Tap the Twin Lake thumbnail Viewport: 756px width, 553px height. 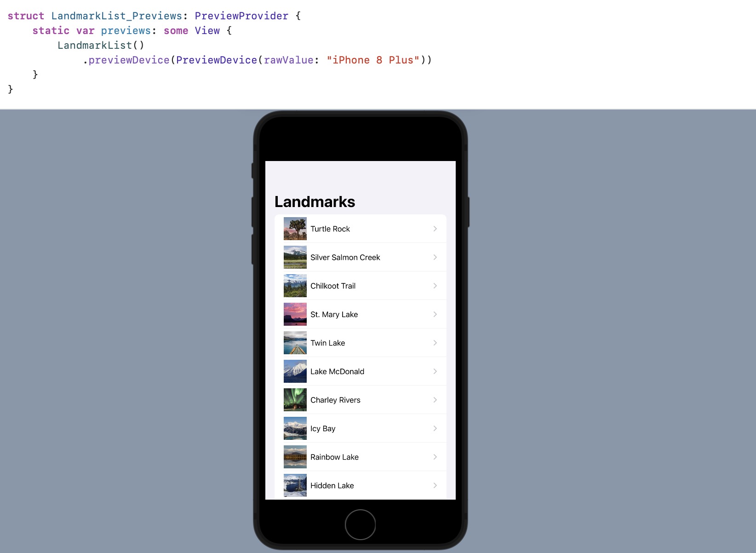(295, 343)
